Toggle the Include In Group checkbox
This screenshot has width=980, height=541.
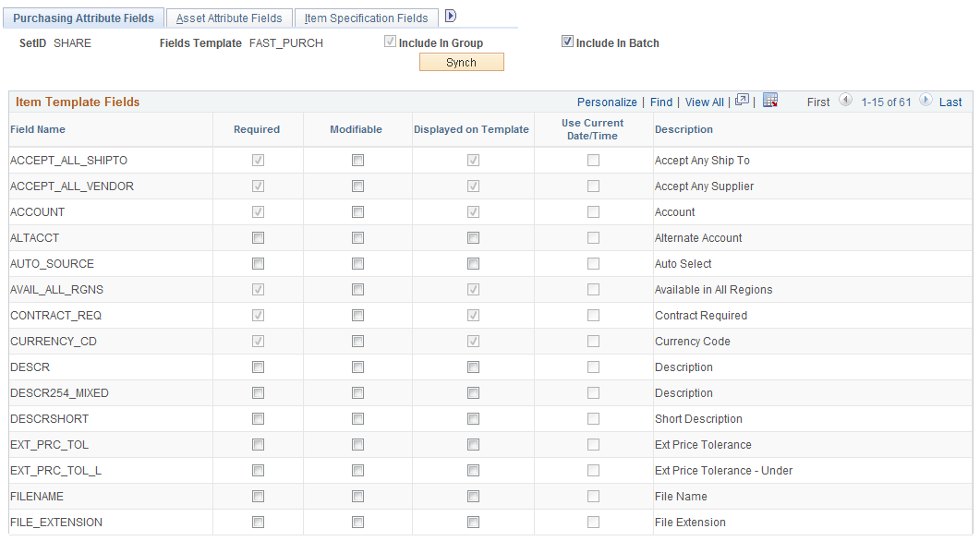tap(390, 41)
